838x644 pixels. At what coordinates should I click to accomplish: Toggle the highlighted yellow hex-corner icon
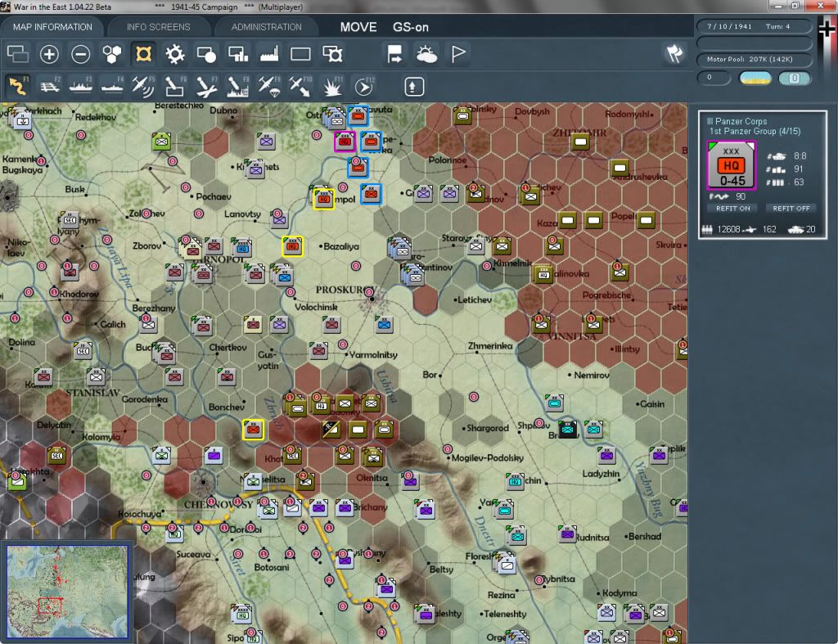(144, 54)
